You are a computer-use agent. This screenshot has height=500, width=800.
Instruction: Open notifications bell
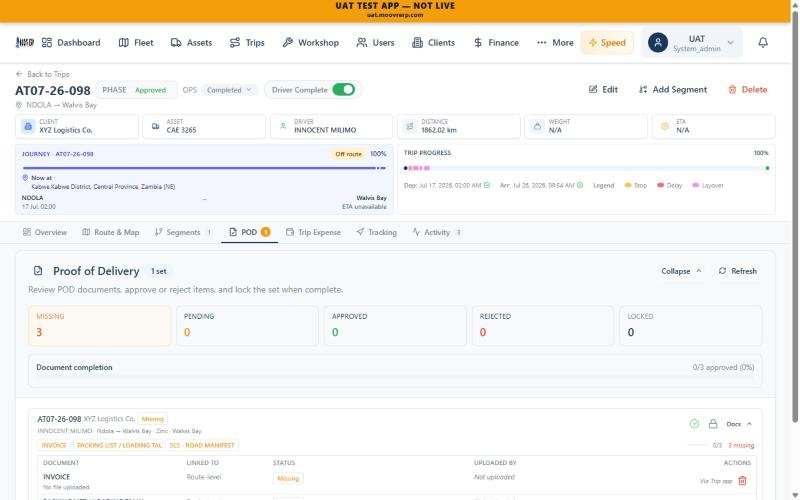click(x=763, y=42)
